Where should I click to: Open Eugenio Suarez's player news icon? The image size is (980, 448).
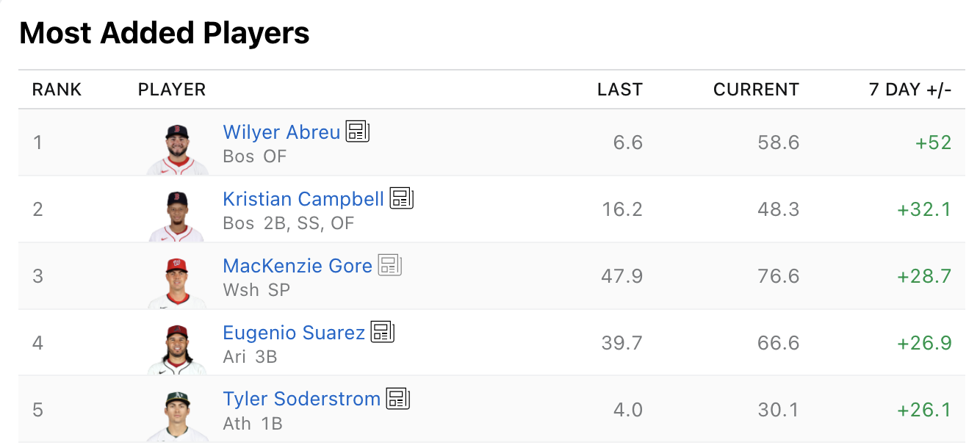coord(382,332)
